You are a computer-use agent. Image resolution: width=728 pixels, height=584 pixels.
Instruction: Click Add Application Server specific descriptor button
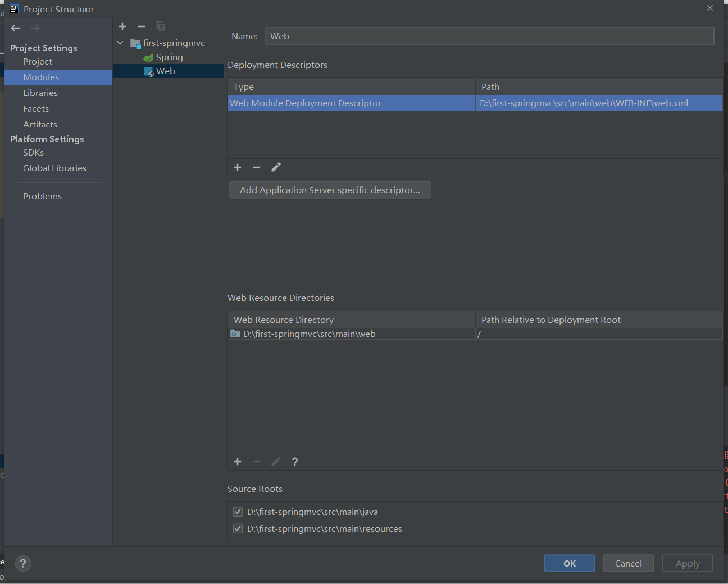point(330,190)
